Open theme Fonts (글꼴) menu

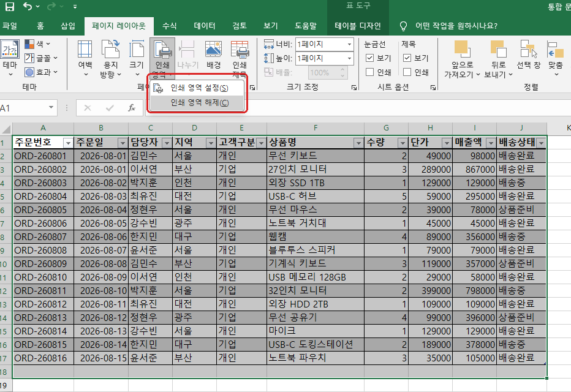[x=41, y=58]
